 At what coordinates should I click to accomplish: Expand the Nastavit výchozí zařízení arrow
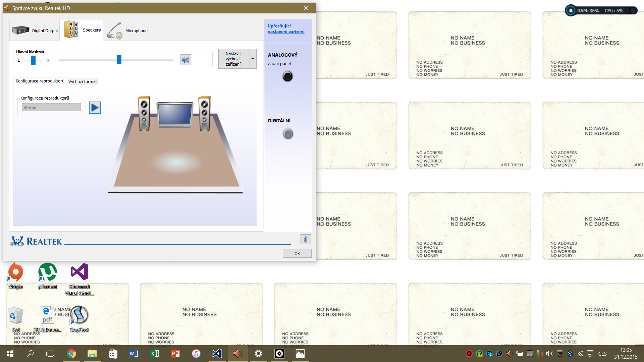pos(253,59)
